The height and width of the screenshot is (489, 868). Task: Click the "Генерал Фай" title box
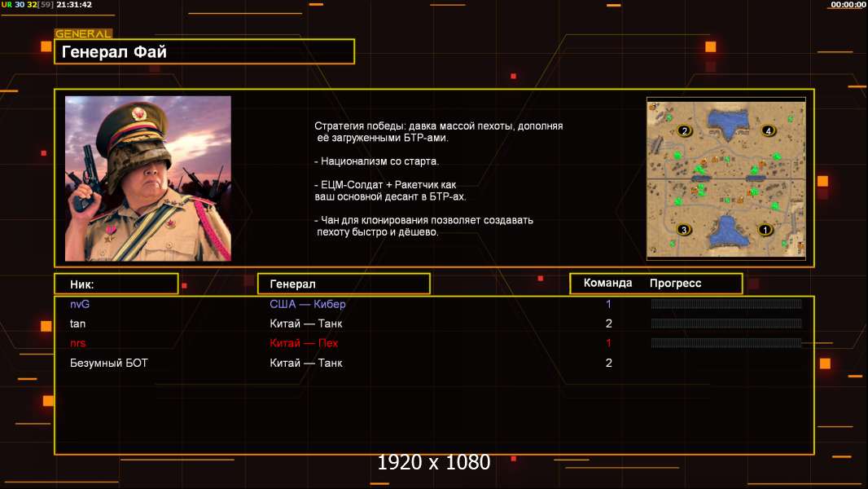[204, 51]
